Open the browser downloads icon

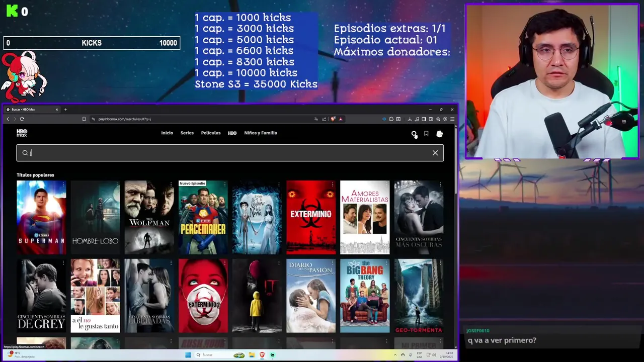tap(410, 119)
